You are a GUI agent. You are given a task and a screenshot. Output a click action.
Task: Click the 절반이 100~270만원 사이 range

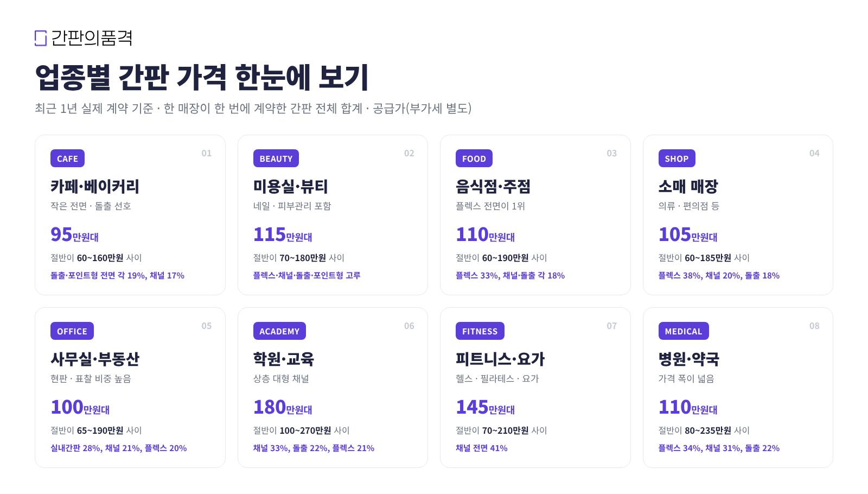[x=302, y=430]
